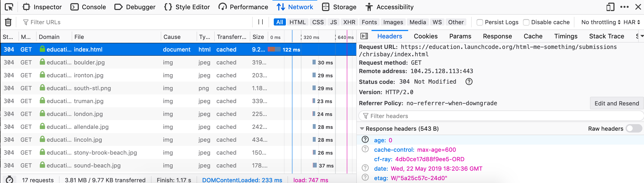
Task: Open the Timings tab
Action: point(566,36)
